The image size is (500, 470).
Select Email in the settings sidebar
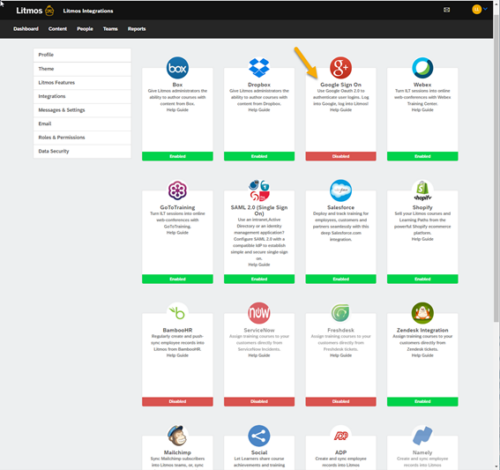[82, 124]
